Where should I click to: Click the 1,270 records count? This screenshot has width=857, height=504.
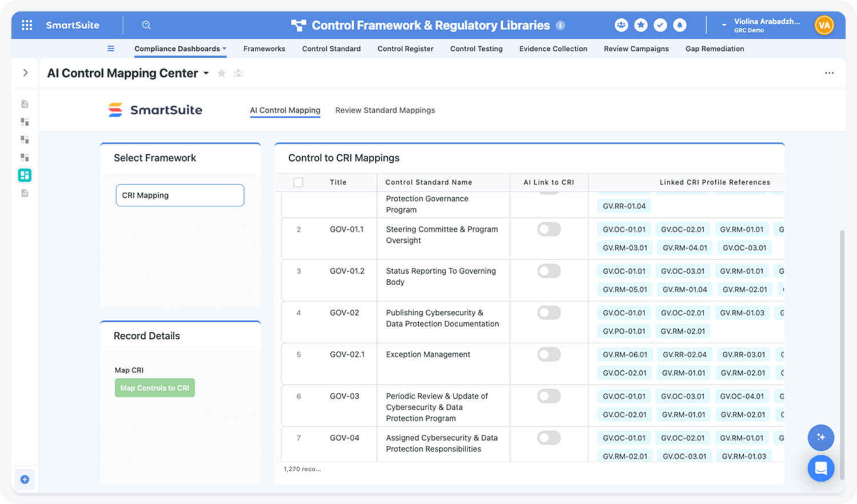(x=302, y=469)
